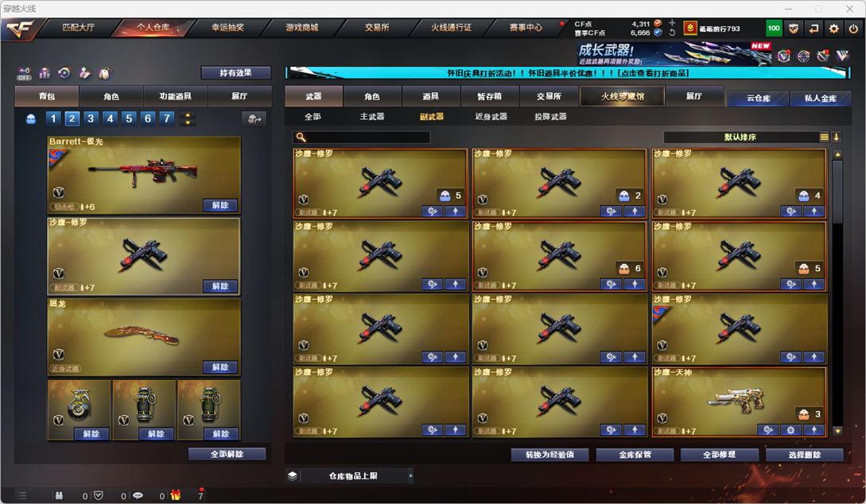Select the 近身武器 category filter
The width and height of the screenshot is (866, 504).
point(491,117)
